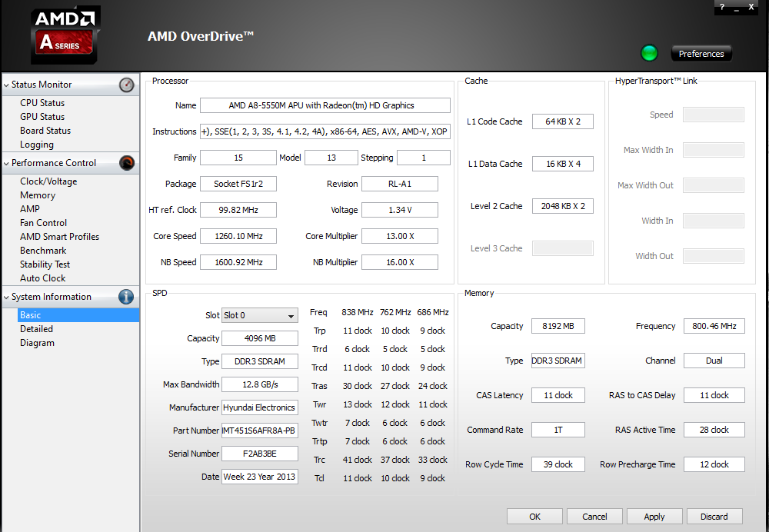Open Detailed system information
The width and height of the screenshot is (769, 532).
click(36, 329)
